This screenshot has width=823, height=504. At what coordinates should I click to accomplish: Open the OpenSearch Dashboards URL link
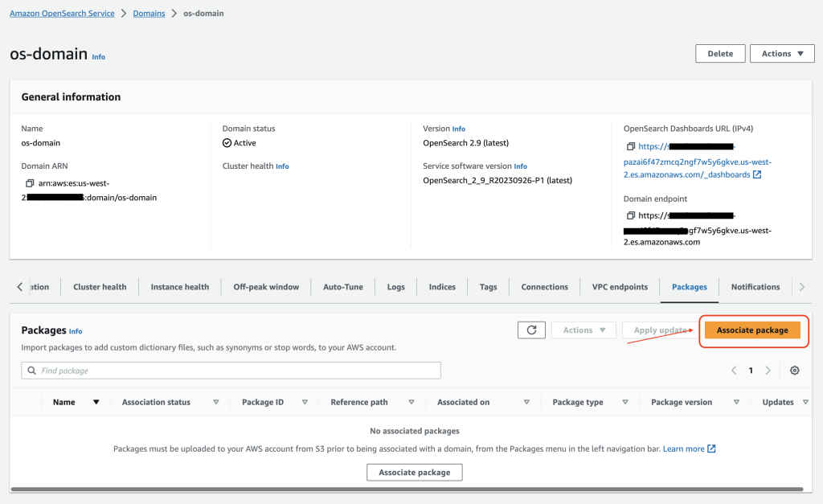(697, 161)
